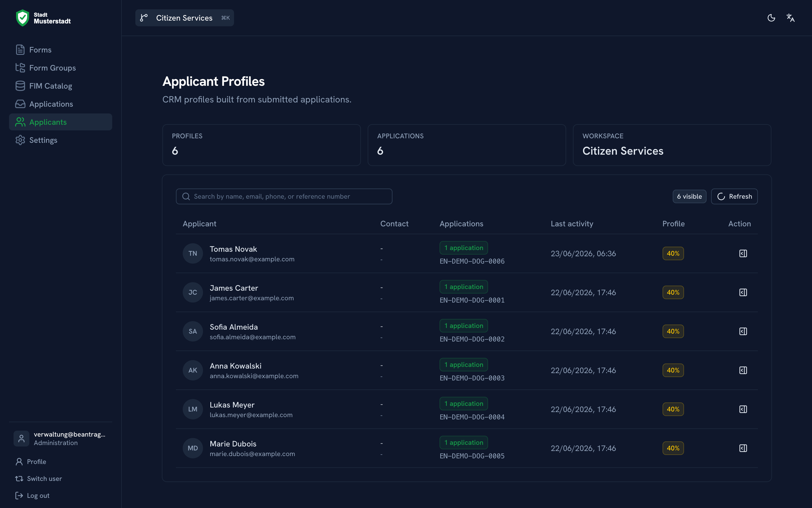The image size is (812, 508).
Task: Go to FIM Catalog
Action: [x=60, y=86]
